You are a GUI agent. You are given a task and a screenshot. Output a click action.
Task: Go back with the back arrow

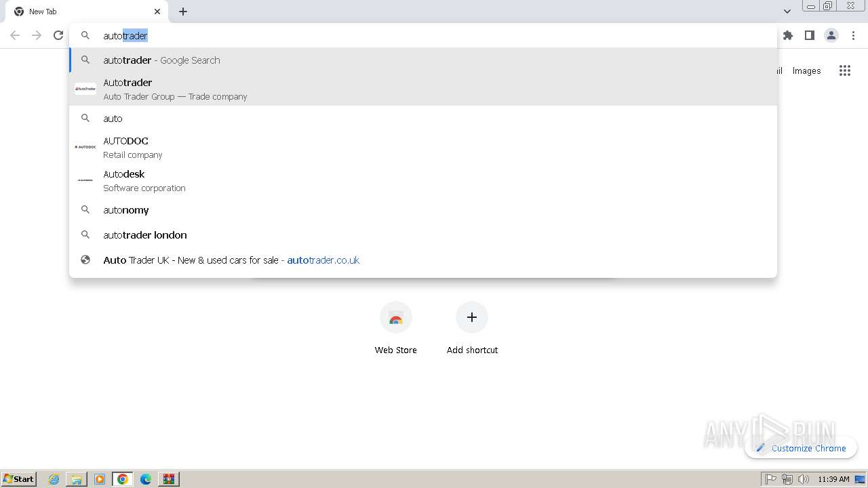click(x=15, y=35)
